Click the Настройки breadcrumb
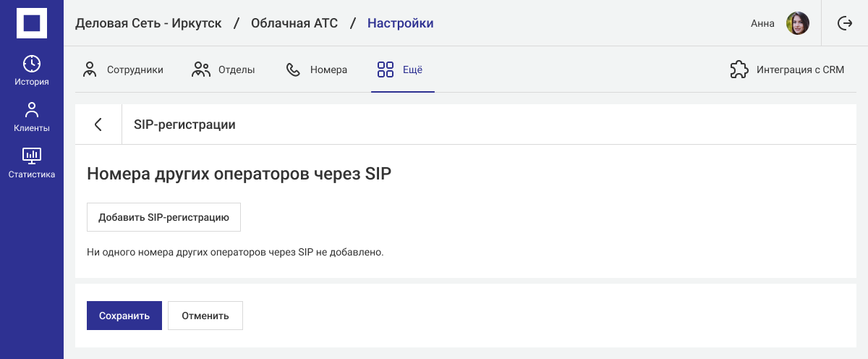The height and width of the screenshot is (359, 868). (400, 23)
